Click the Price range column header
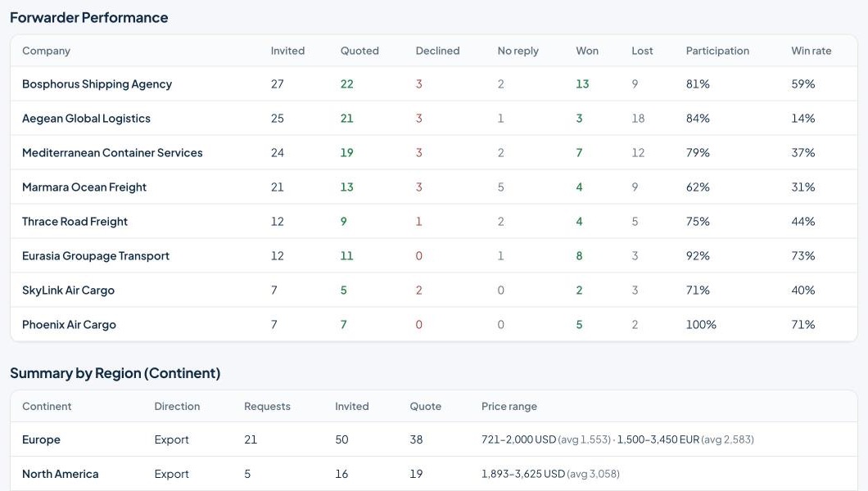The height and width of the screenshot is (491, 868). [x=509, y=407]
